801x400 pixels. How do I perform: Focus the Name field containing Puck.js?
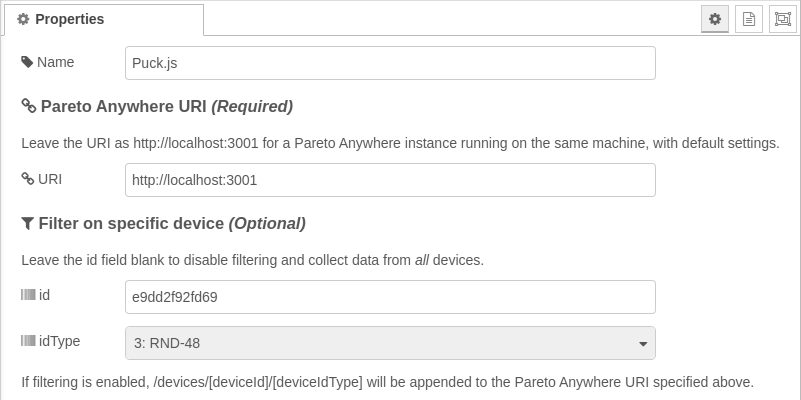click(390, 63)
